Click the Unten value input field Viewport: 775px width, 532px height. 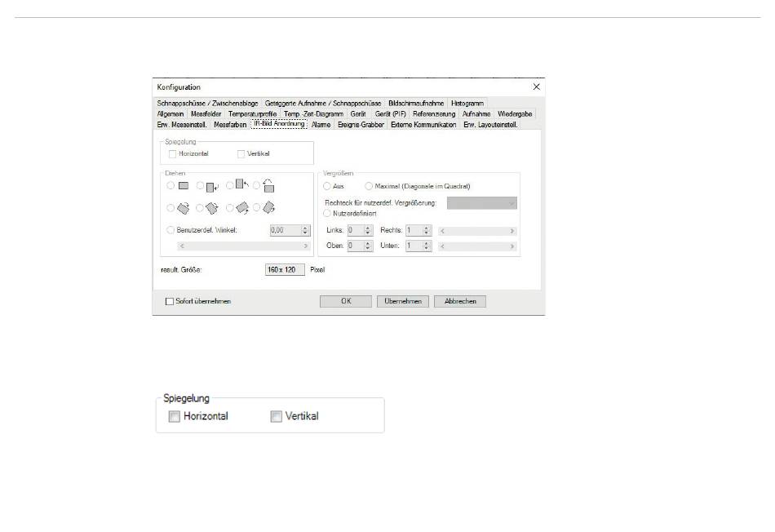click(x=414, y=246)
